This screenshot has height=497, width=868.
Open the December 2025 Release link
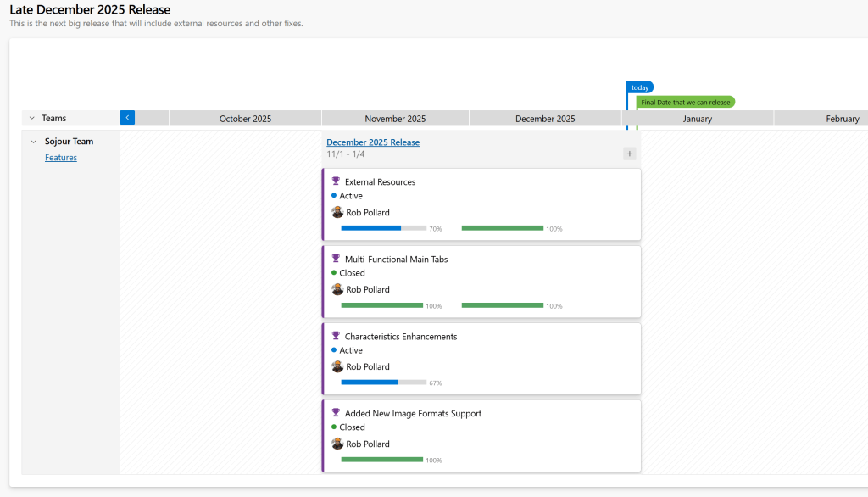[373, 142]
